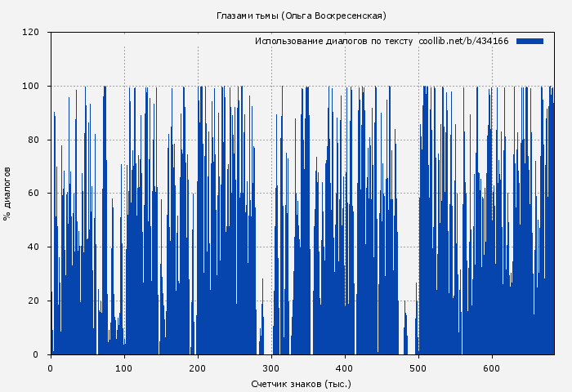
Task: Click the blue legend color swatch
Action: 530,41
